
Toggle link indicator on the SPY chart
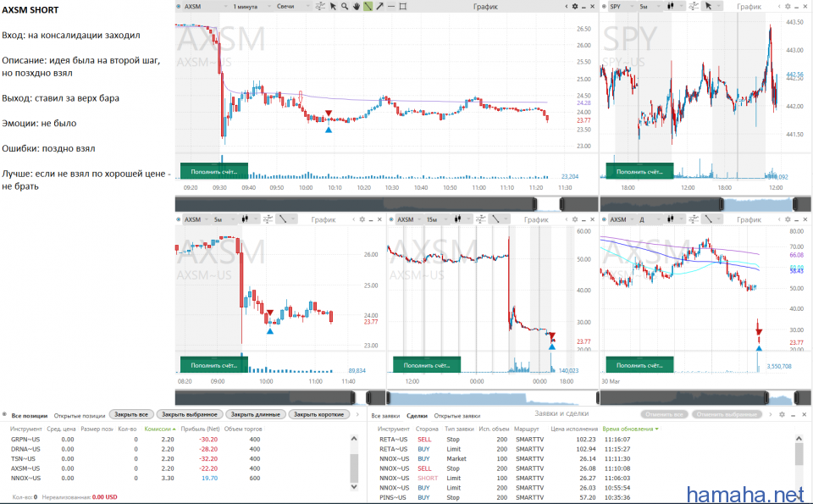[604, 6]
